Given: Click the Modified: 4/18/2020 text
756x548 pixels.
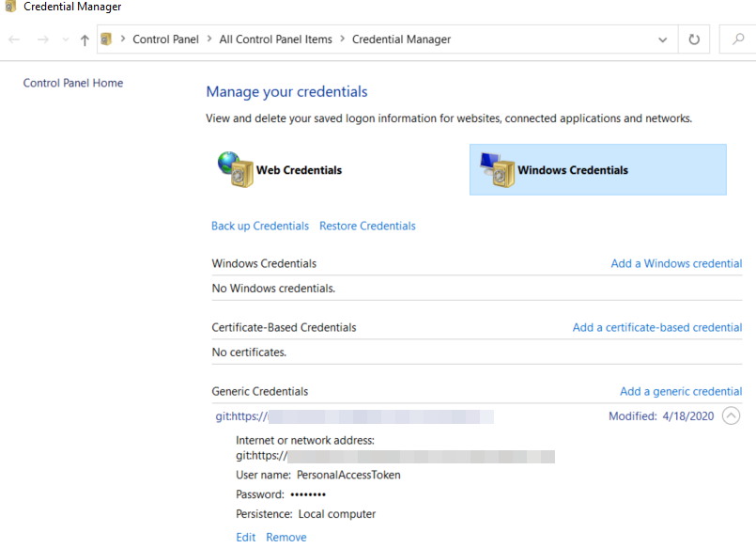Looking at the screenshot, I should click(x=661, y=415).
